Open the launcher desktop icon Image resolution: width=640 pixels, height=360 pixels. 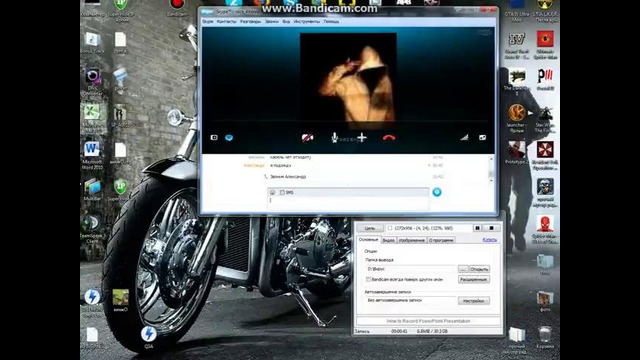pyautogui.click(x=517, y=118)
